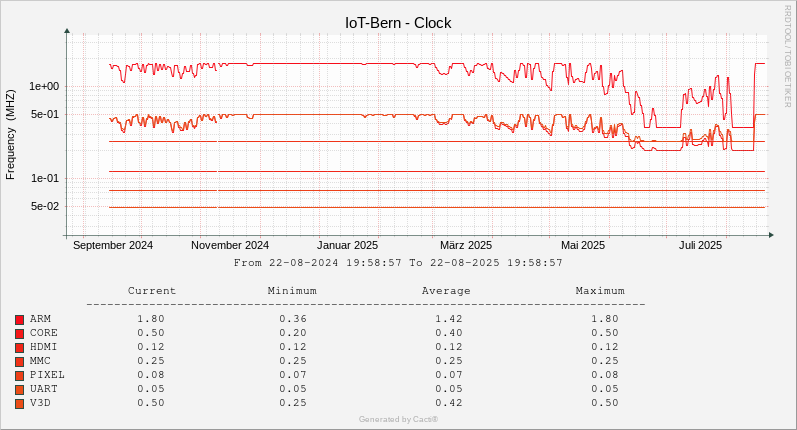Click PIXEL current value 0.08
797x430 pixels.
(151, 375)
